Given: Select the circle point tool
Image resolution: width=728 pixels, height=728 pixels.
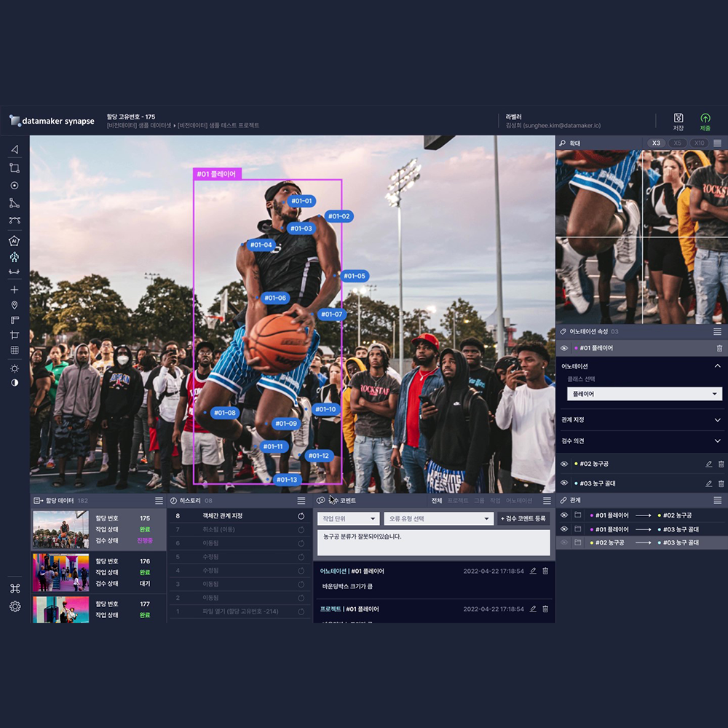Looking at the screenshot, I should point(15,185).
